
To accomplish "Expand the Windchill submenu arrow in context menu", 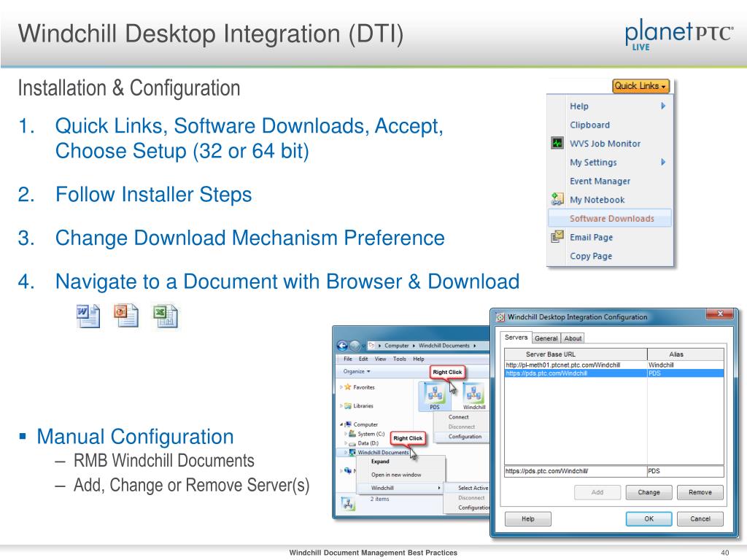I will click(x=438, y=488).
